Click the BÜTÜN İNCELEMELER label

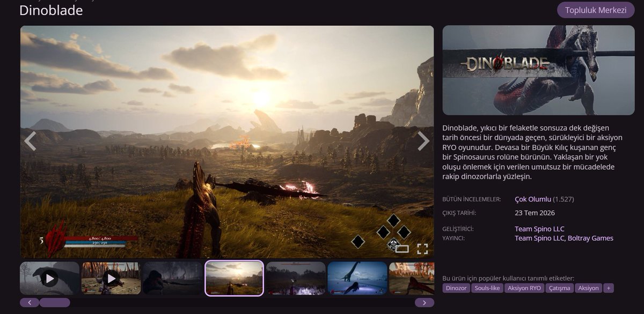[472, 199]
